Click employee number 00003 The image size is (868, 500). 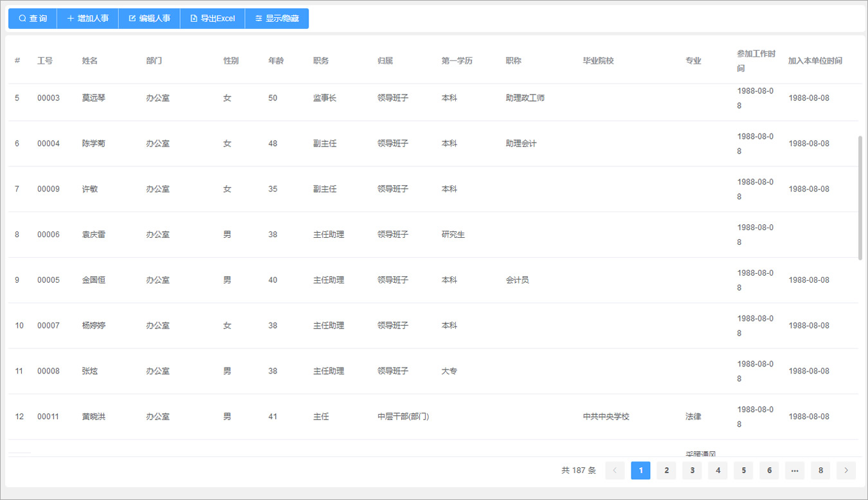point(48,98)
